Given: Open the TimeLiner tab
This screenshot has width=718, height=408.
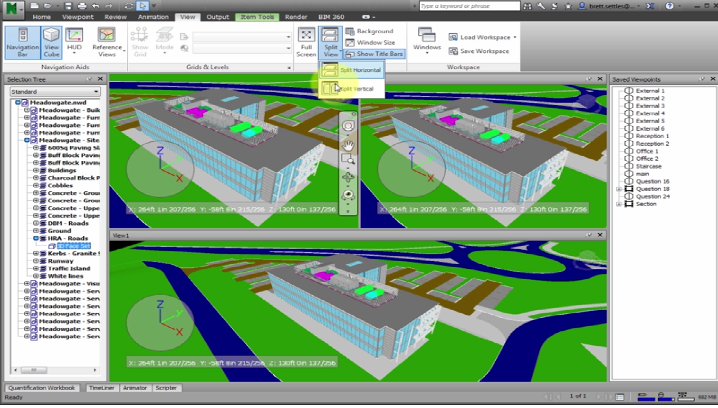Looking at the screenshot, I should pyautogui.click(x=102, y=388).
